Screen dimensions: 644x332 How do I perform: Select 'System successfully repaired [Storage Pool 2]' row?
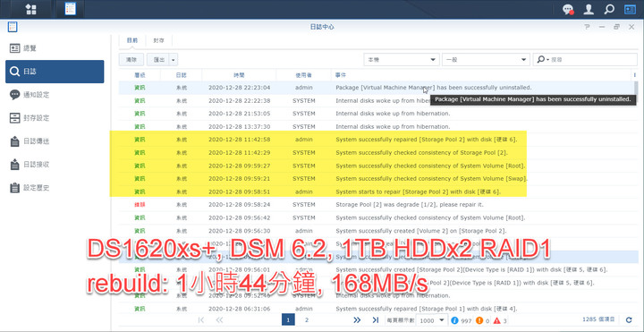tap(376, 140)
